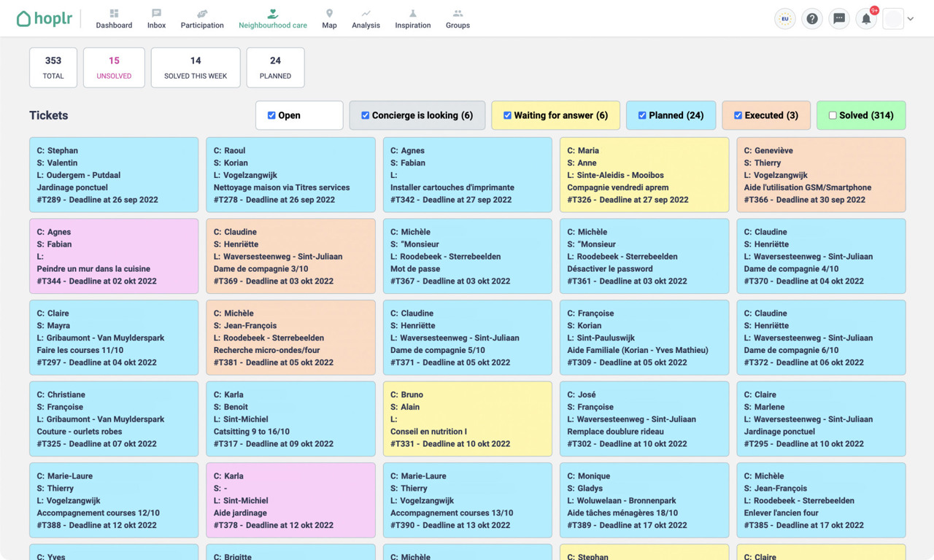The width and height of the screenshot is (934, 560).
Task: Click the Tickets heading text
Action: [49, 115]
